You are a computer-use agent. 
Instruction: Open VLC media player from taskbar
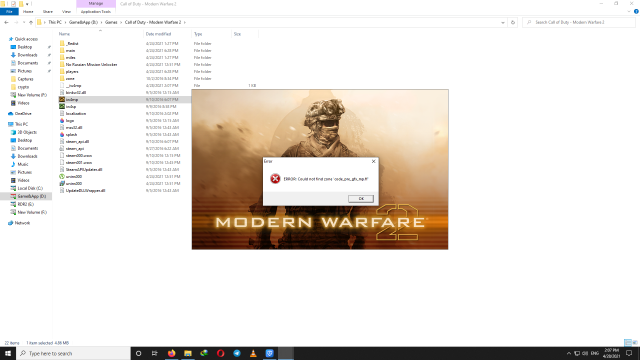pyautogui.click(x=253, y=353)
